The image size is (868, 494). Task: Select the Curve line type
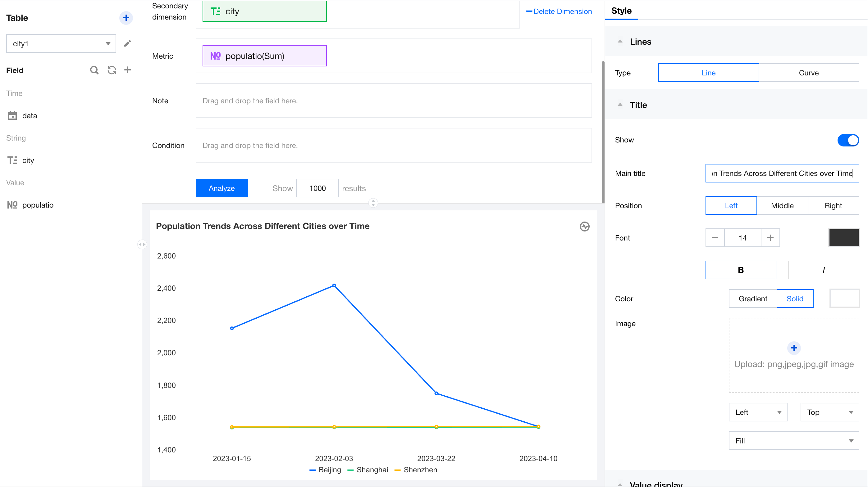pyautogui.click(x=808, y=73)
